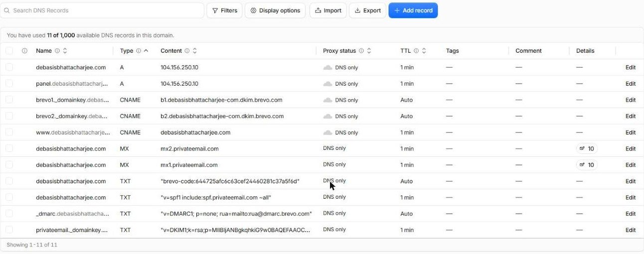Click panel.debasisbhattacharj... name cell
This screenshot has width=644, height=254.
coord(72,84)
